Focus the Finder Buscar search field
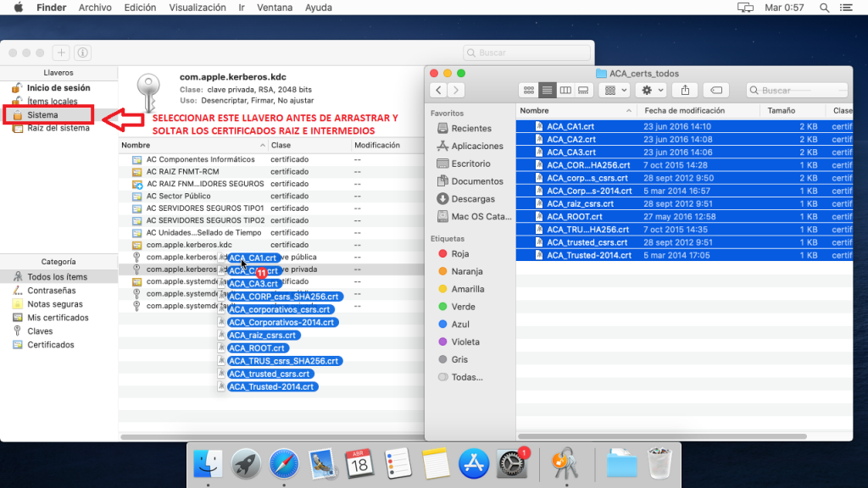Viewport: 868px width, 488px height. coord(797,90)
